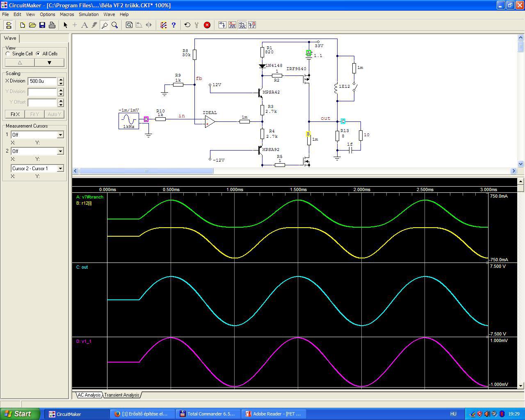Select the text 'A' tool

click(x=84, y=25)
